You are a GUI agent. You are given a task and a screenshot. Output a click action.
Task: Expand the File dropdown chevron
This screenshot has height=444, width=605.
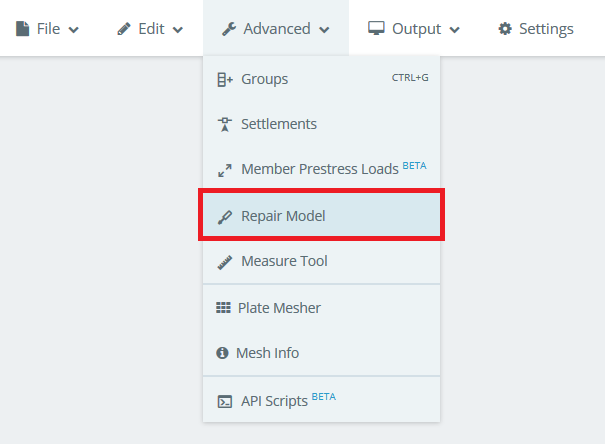coord(73,30)
